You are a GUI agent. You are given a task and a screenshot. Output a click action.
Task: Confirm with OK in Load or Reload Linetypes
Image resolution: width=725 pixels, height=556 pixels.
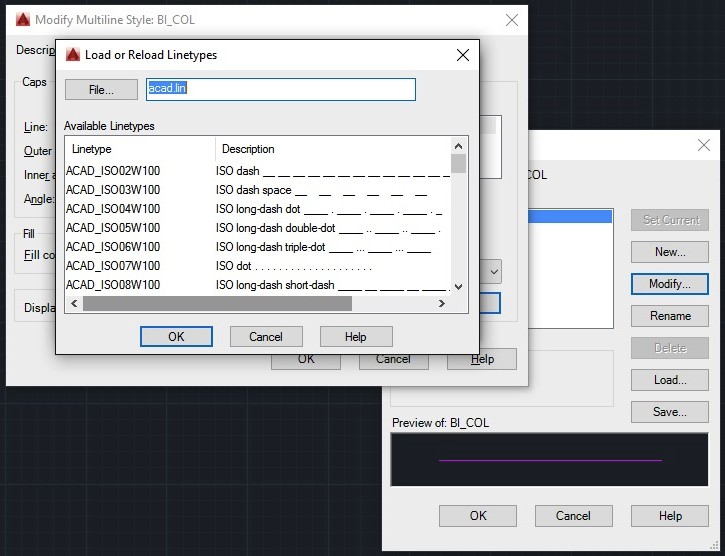[176, 336]
